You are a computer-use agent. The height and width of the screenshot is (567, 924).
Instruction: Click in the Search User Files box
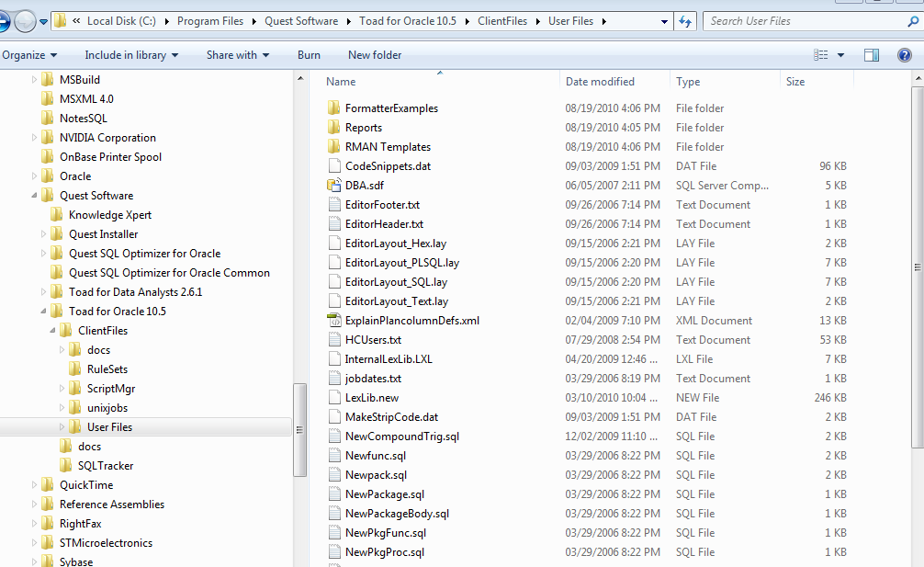click(806, 21)
